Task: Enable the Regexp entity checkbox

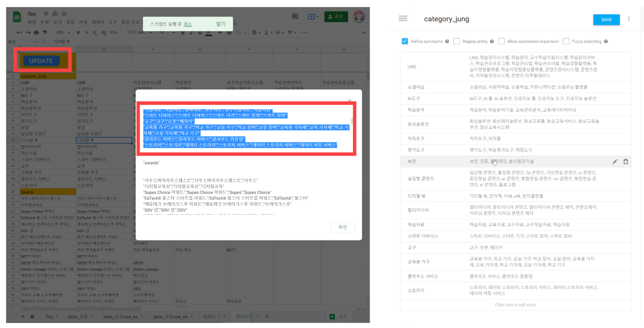Action: 456,41
